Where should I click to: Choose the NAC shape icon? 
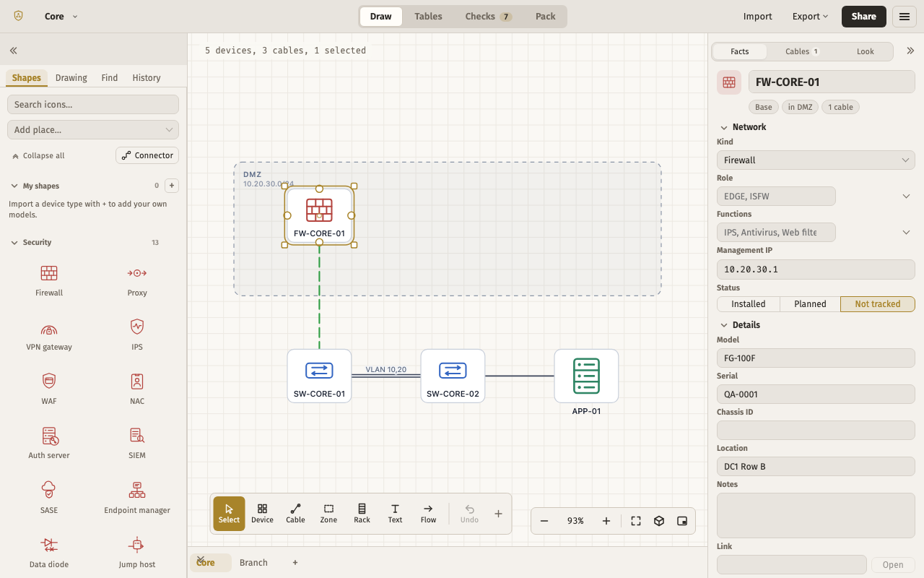pyautogui.click(x=137, y=381)
